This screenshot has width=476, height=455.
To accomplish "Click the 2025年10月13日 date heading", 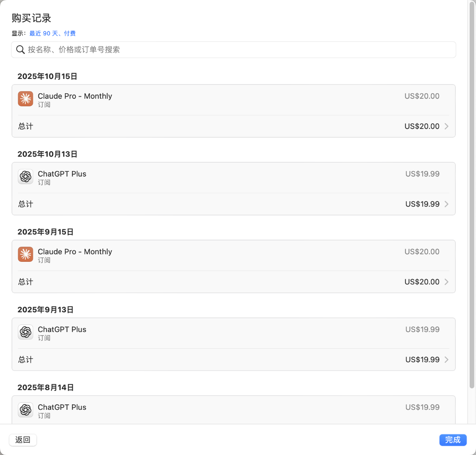I will pyautogui.click(x=47, y=154).
